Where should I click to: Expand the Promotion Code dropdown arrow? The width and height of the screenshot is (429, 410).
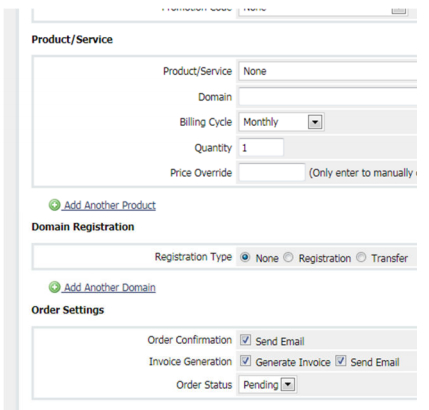(399, 9)
